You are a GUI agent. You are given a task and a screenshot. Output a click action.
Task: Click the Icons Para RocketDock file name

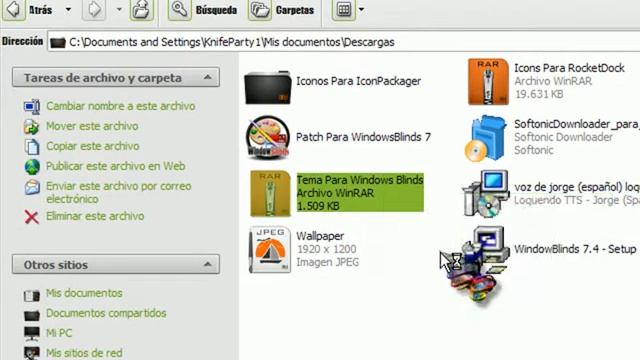[569, 68]
